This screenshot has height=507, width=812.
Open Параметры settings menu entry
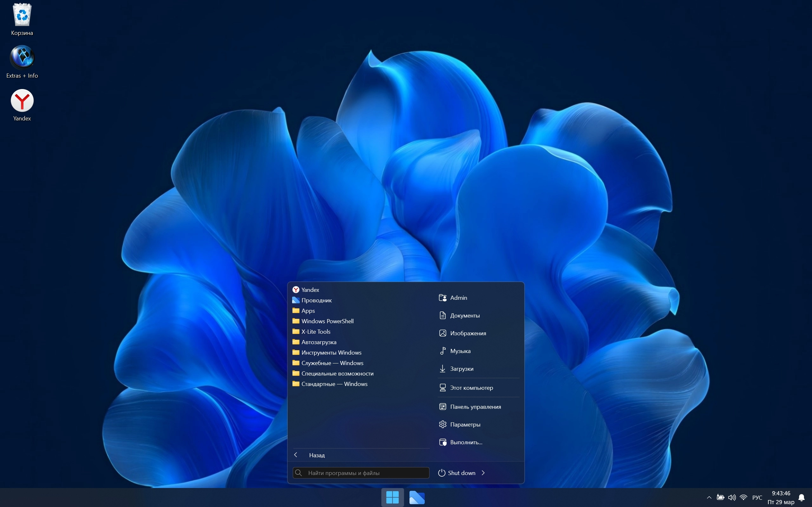465,425
